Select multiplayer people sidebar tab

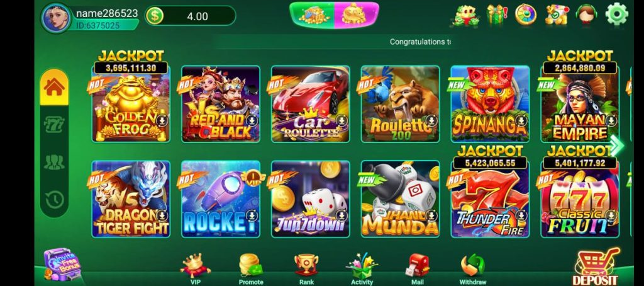[x=54, y=162]
